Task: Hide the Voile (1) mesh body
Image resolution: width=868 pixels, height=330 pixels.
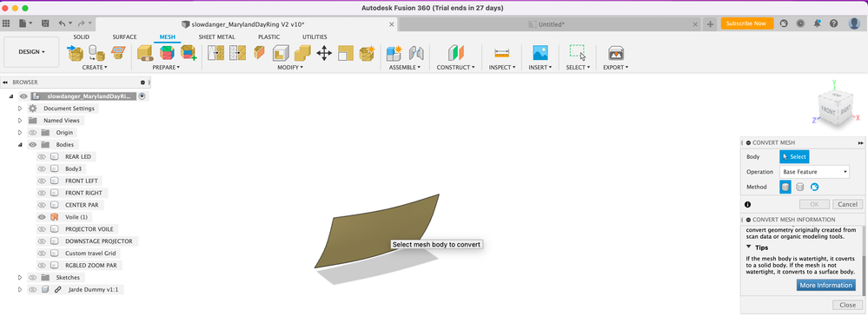Action: pos(41,217)
